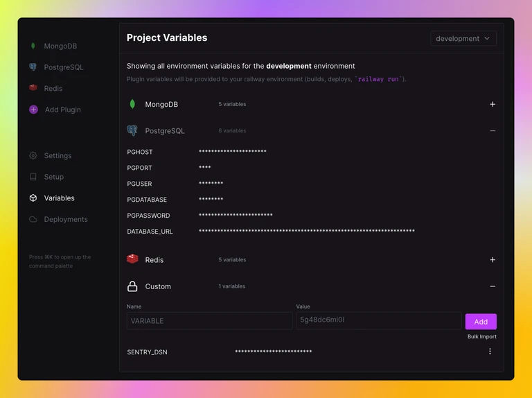Click the PostgreSQL elephant icon in sidebar

tap(33, 67)
